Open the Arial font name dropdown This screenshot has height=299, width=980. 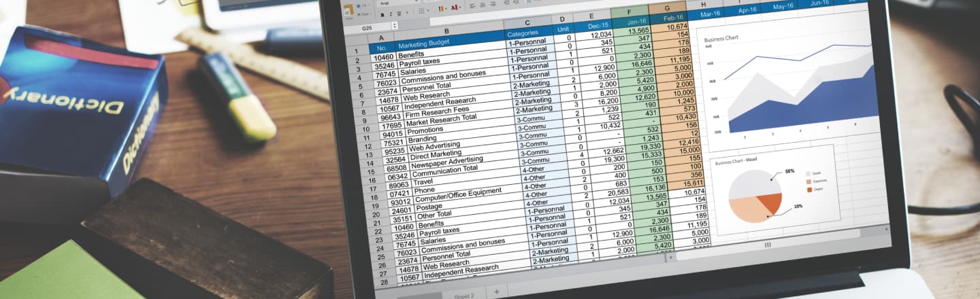pyautogui.click(x=397, y=3)
